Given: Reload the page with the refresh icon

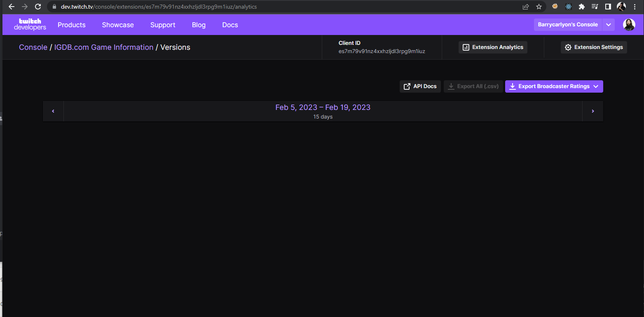Looking at the screenshot, I should pos(37,7).
